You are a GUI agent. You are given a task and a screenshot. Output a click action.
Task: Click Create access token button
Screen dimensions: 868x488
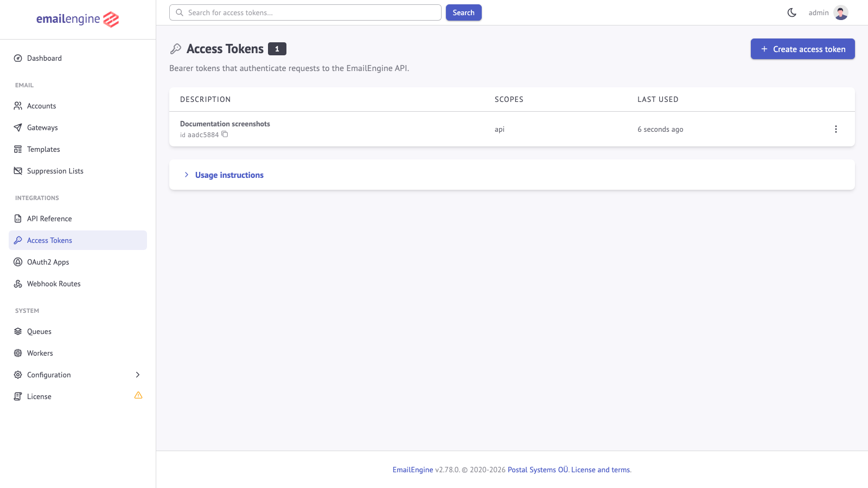pyautogui.click(x=803, y=49)
